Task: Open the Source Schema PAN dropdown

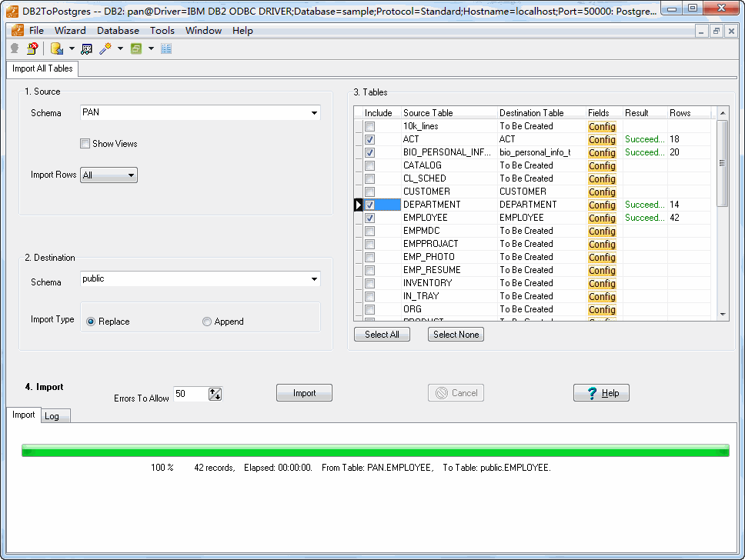Action: tap(314, 113)
